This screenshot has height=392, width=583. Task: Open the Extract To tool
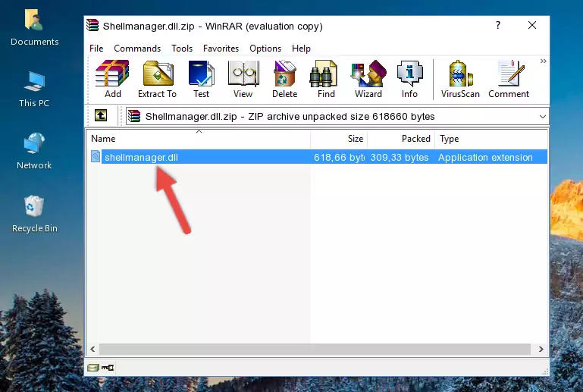[157, 79]
